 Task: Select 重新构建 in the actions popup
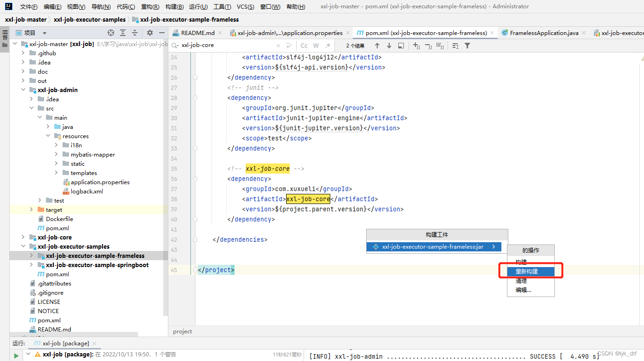531,271
